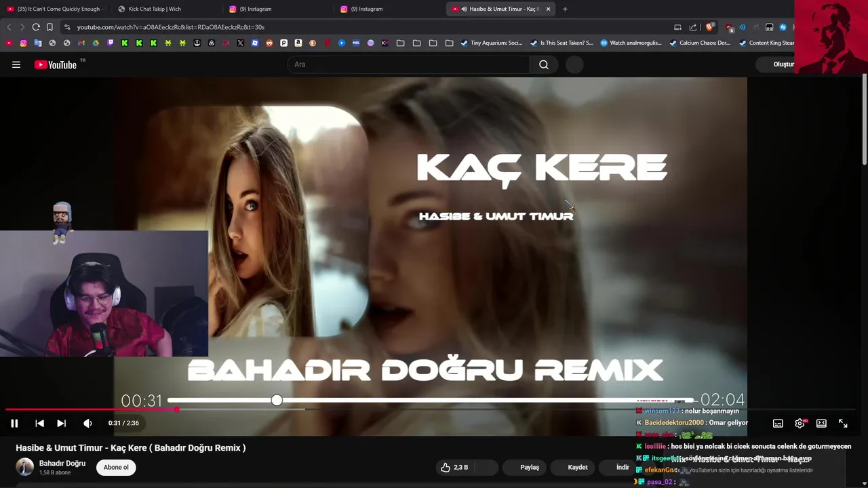868x488 pixels.
Task: Like the video showing 2,3 B
Action: [x=454, y=467]
